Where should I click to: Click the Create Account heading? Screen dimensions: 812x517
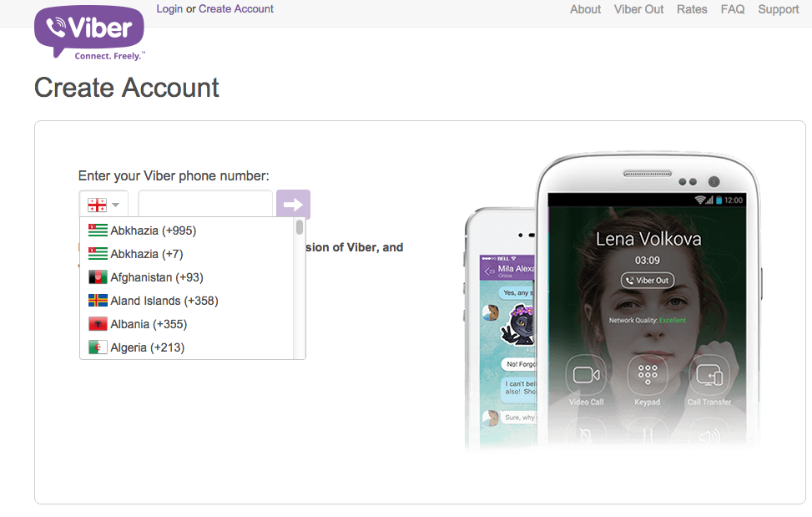pyautogui.click(x=127, y=87)
